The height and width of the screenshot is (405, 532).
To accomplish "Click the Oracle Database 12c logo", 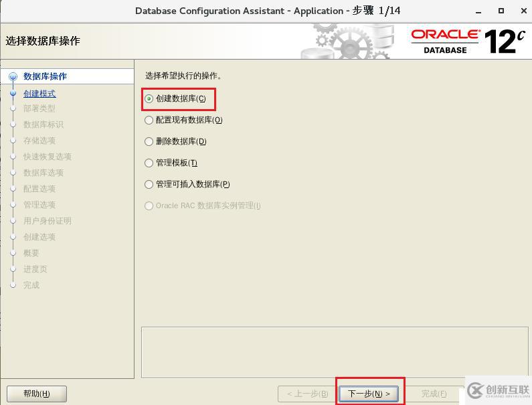I will [468, 42].
